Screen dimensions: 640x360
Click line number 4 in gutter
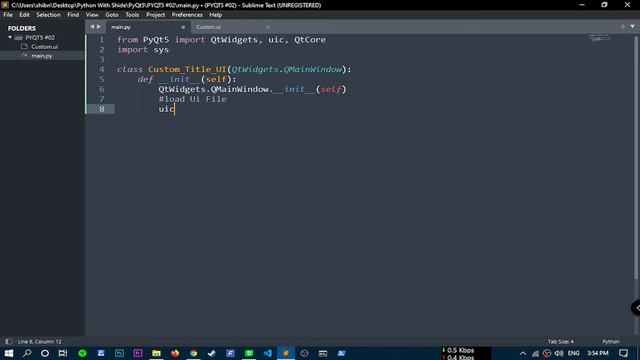click(102, 69)
